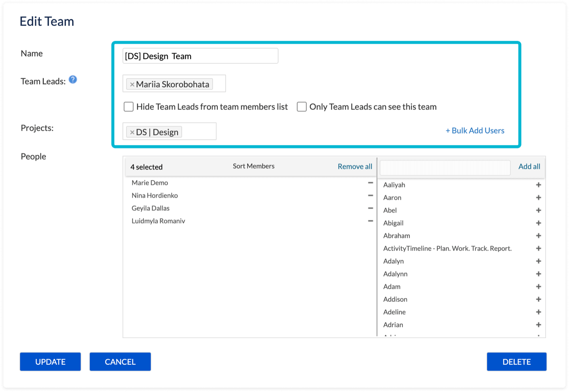The image size is (569, 392).
Task: Add Adrian using the plus icon
Action: click(538, 325)
